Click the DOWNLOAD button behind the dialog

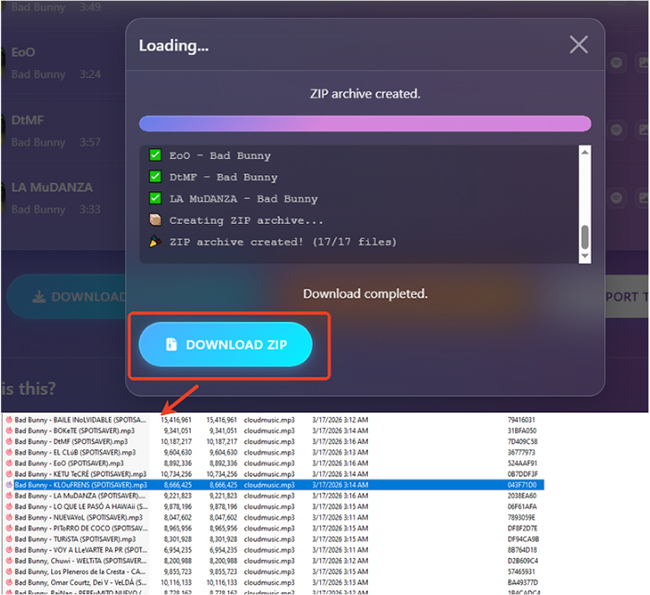tap(66, 296)
